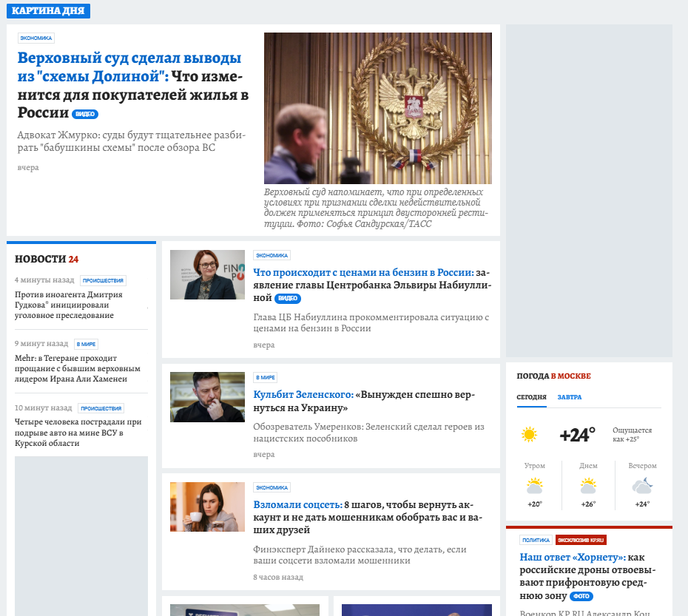Click the morning partly cloudy weather icon
688x616 pixels.
coord(534,486)
